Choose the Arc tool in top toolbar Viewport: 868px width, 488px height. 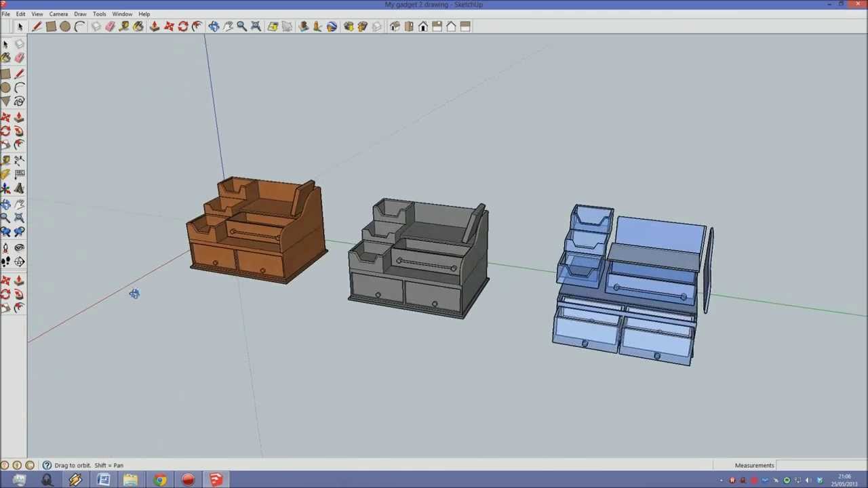tap(79, 26)
